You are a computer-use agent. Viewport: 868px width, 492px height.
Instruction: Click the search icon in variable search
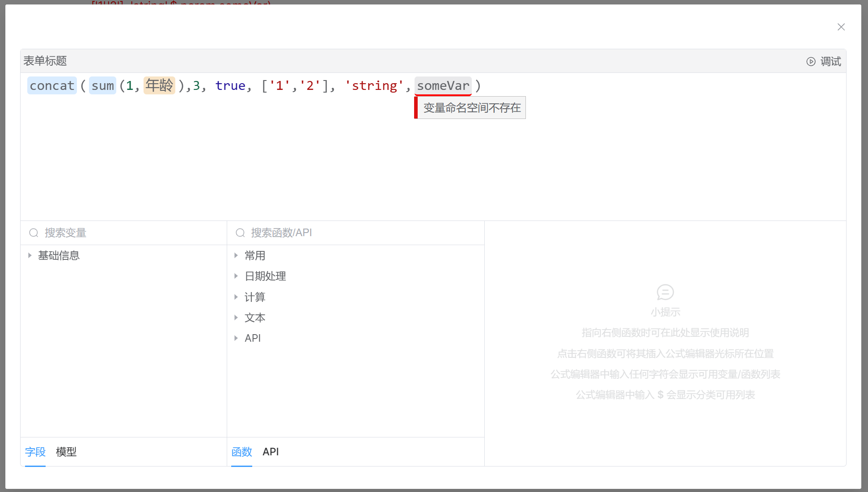tap(34, 233)
